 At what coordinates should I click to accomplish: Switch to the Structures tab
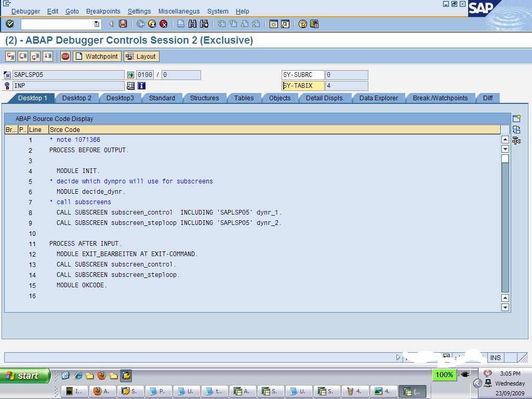point(204,98)
